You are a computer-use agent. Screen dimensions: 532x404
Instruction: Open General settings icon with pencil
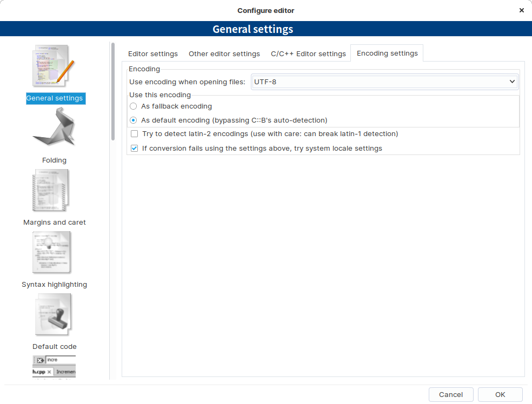pos(54,66)
